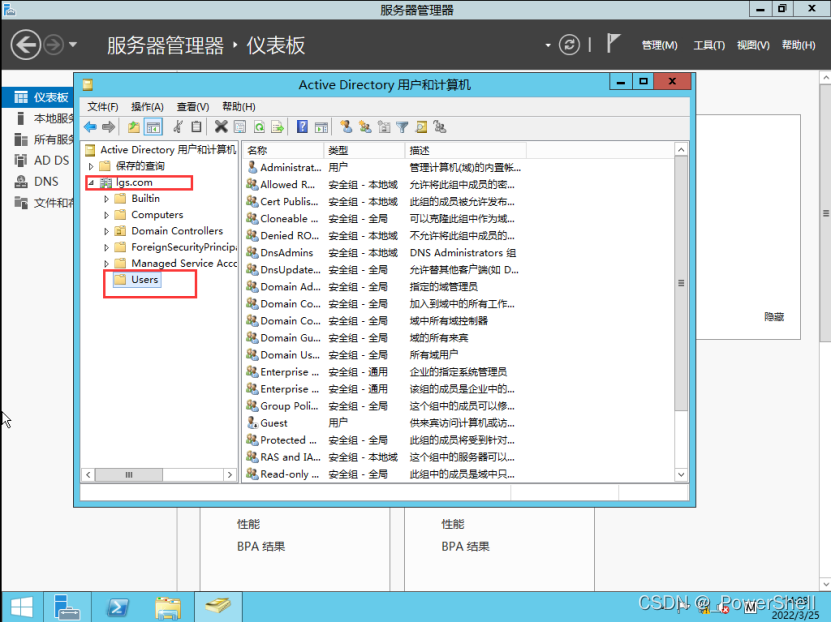Click the gray Forward arrow in AD toolbar
Screen dimensions: 831x622
108,127
